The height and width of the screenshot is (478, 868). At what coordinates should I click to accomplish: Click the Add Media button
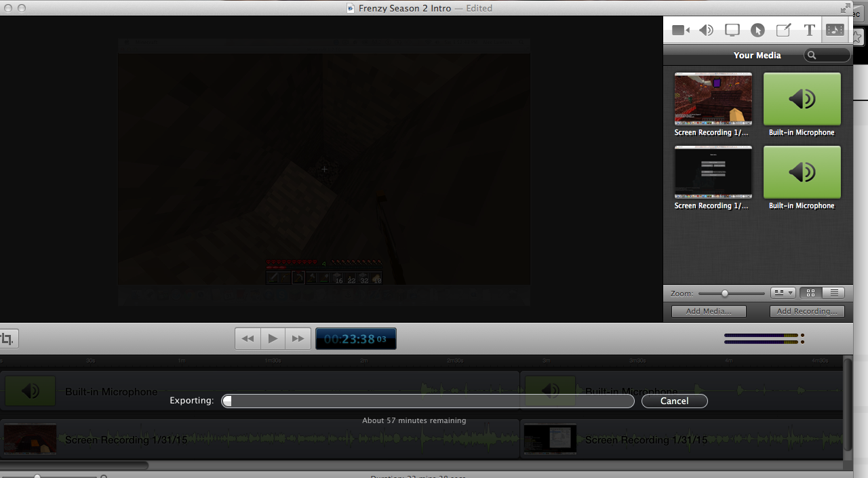pos(708,311)
